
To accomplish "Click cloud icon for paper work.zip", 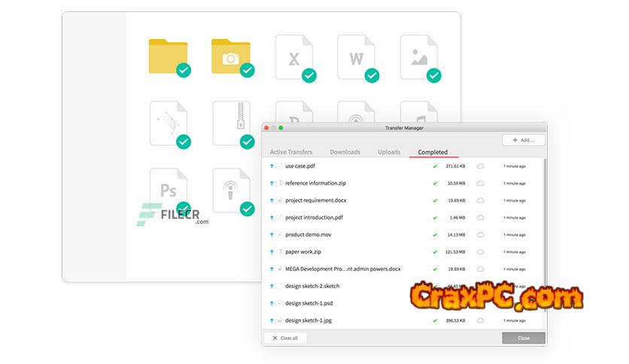I will (x=480, y=252).
